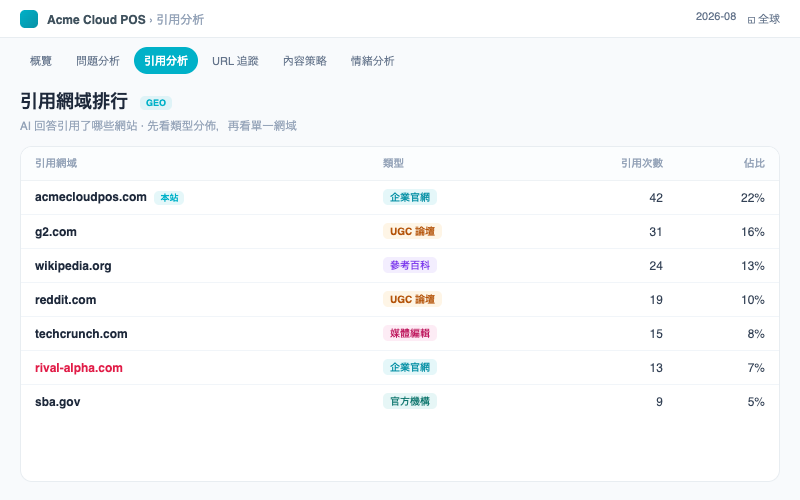Click the 引用網域排行 page heading
The image size is (800, 500).
click(74, 101)
